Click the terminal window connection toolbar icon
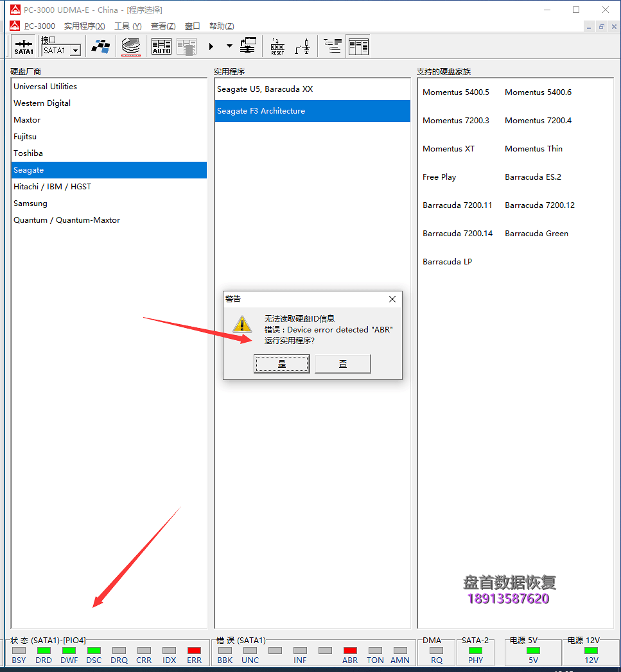Screen dimensions: 621x672 coord(248,46)
